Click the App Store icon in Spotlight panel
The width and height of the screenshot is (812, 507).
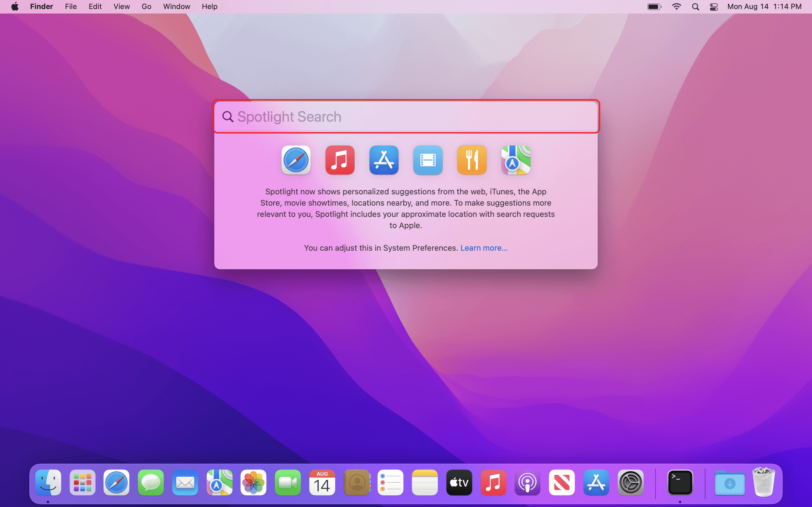[x=384, y=160]
